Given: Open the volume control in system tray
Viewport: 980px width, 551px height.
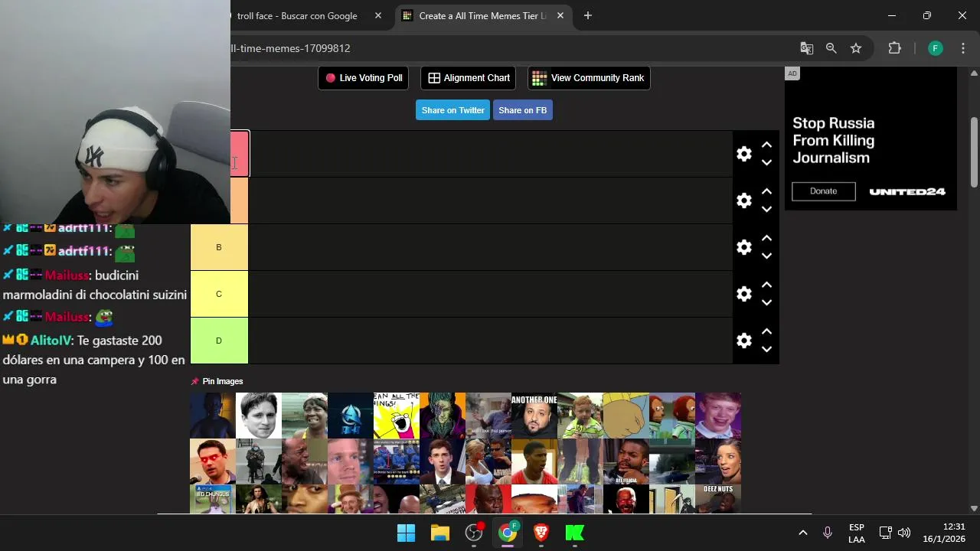Looking at the screenshot, I should coord(904,533).
